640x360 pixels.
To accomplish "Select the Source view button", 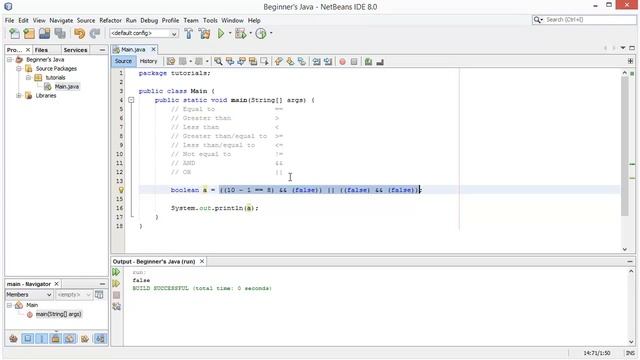I will click(123, 61).
